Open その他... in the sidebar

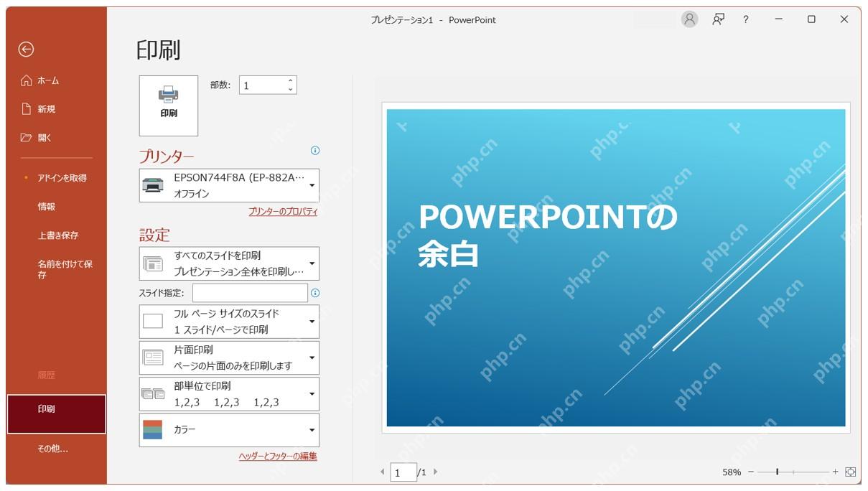[x=52, y=449]
